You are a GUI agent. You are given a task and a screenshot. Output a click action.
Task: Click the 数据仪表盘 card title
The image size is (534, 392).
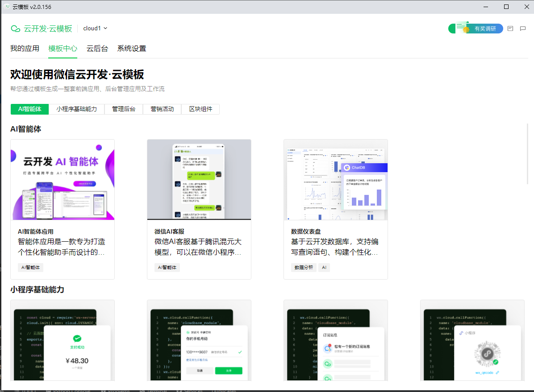(306, 231)
